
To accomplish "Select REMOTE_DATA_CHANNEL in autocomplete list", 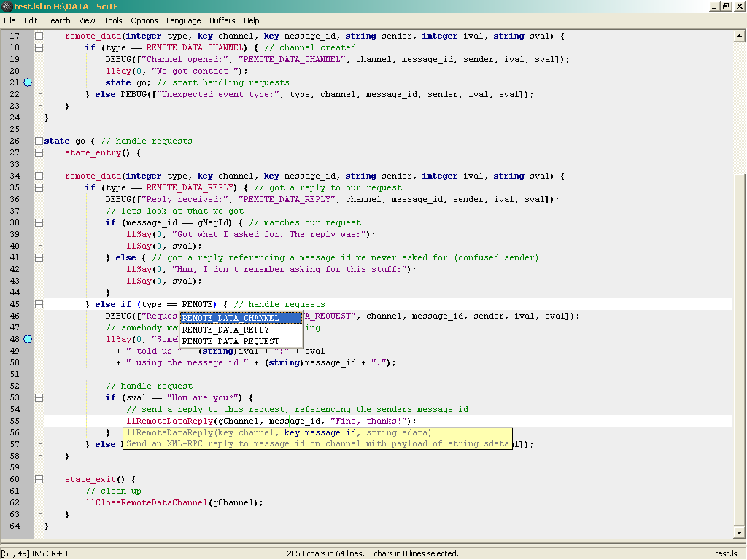I will click(x=241, y=318).
